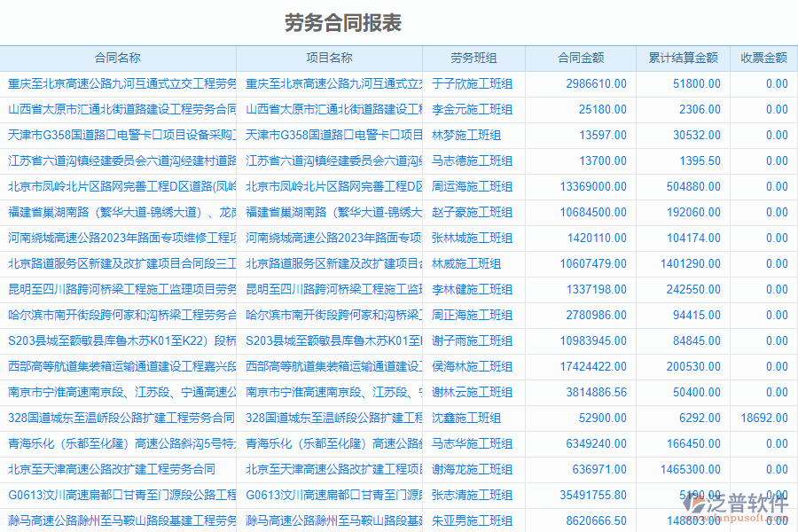The width and height of the screenshot is (798, 532).
Task: Click the 18692.00 收票金额 cell
Action: tap(763, 418)
